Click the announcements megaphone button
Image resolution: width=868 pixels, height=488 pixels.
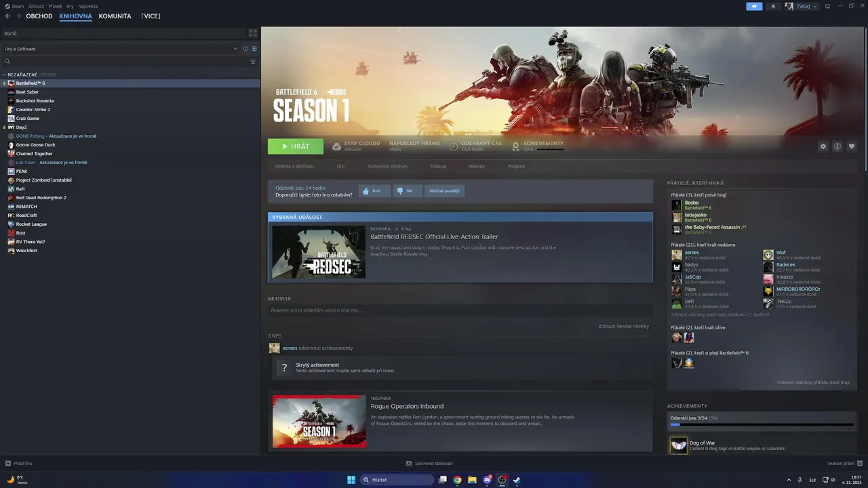click(x=754, y=6)
